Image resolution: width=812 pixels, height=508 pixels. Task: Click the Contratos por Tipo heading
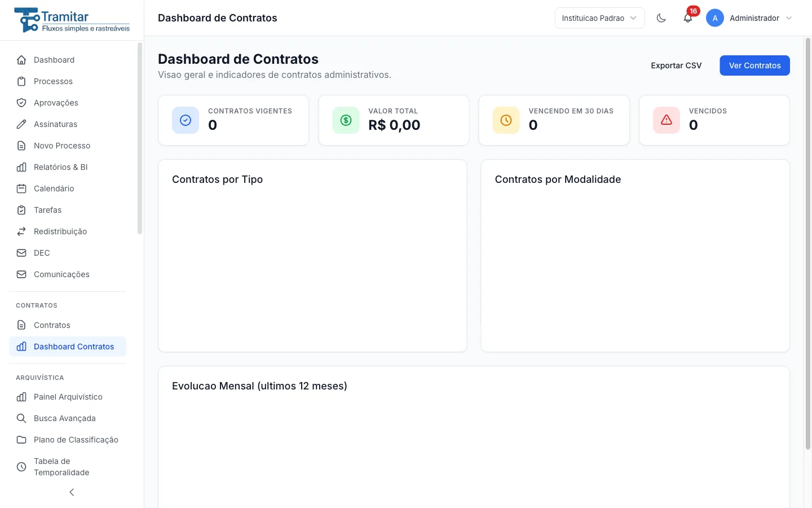coord(217,179)
